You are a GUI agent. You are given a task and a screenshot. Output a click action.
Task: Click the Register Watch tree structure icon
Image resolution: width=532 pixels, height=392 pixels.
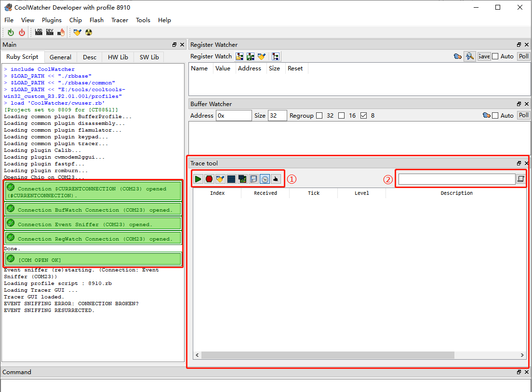pyautogui.click(x=276, y=56)
